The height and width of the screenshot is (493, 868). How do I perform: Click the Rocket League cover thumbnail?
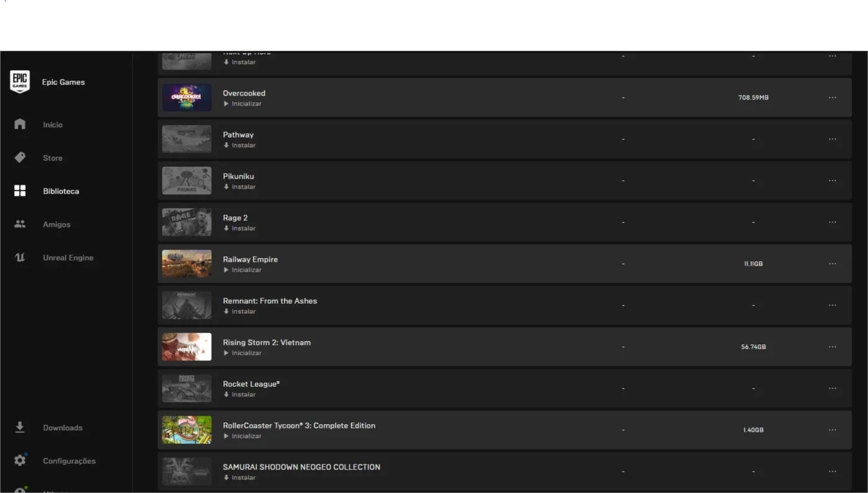187,388
